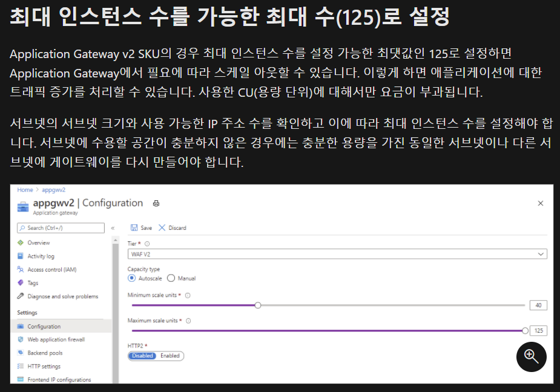Click the Web application firewall shield icon
The height and width of the screenshot is (392, 560).
[21, 339]
